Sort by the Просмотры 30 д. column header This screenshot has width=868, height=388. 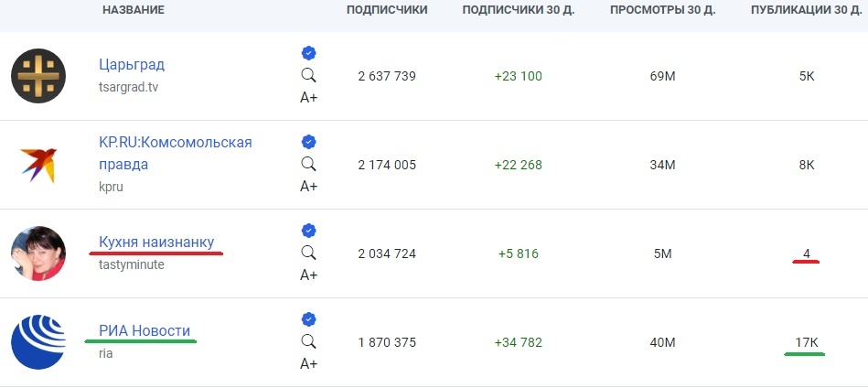tap(662, 10)
